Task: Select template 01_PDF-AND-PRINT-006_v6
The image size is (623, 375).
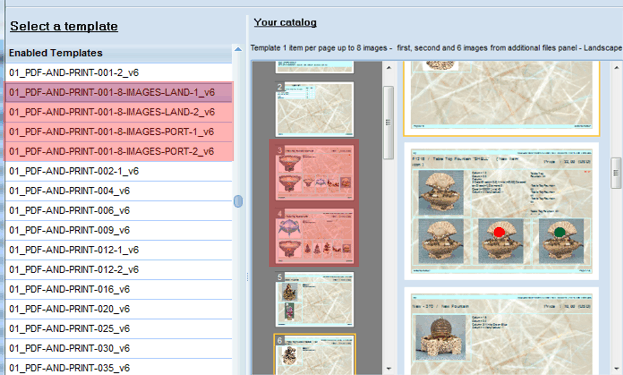Action: tap(119, 211)
